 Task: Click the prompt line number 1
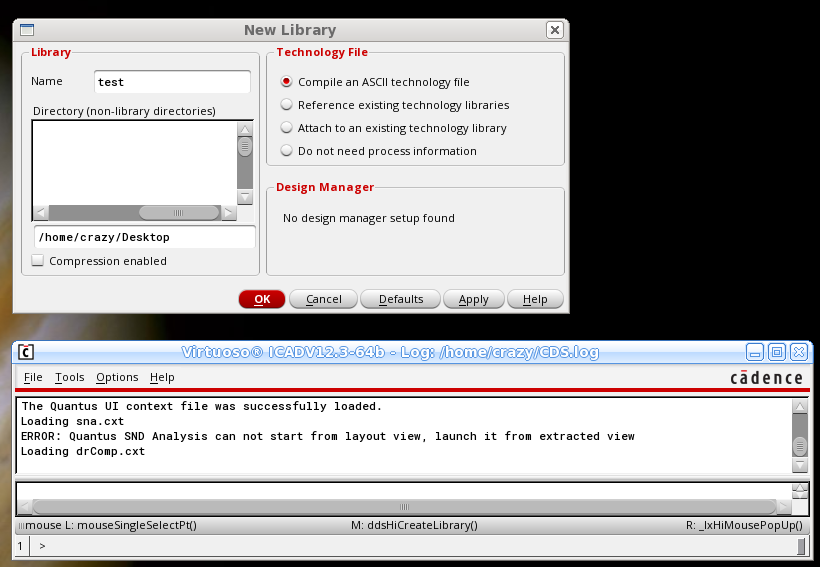click(20, 546)
